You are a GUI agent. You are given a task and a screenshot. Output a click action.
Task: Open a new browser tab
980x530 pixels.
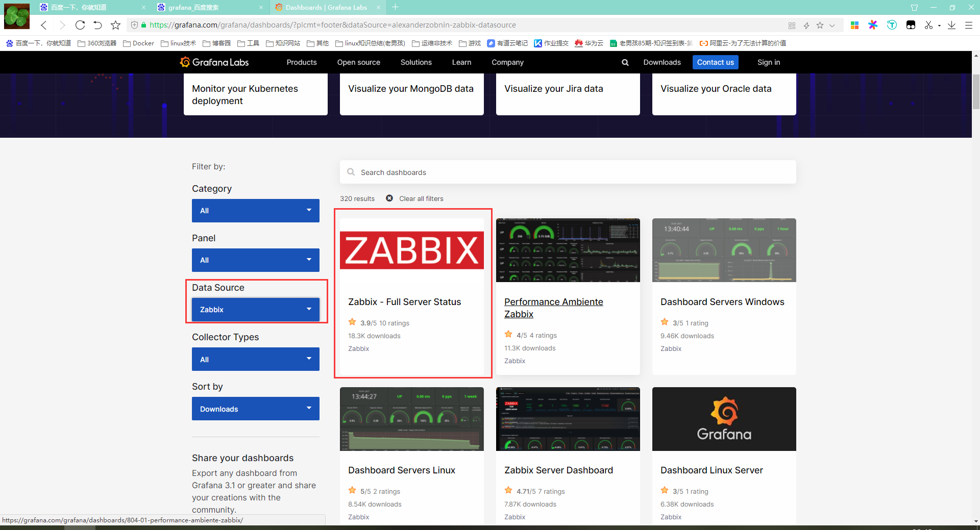coord(396,7)
